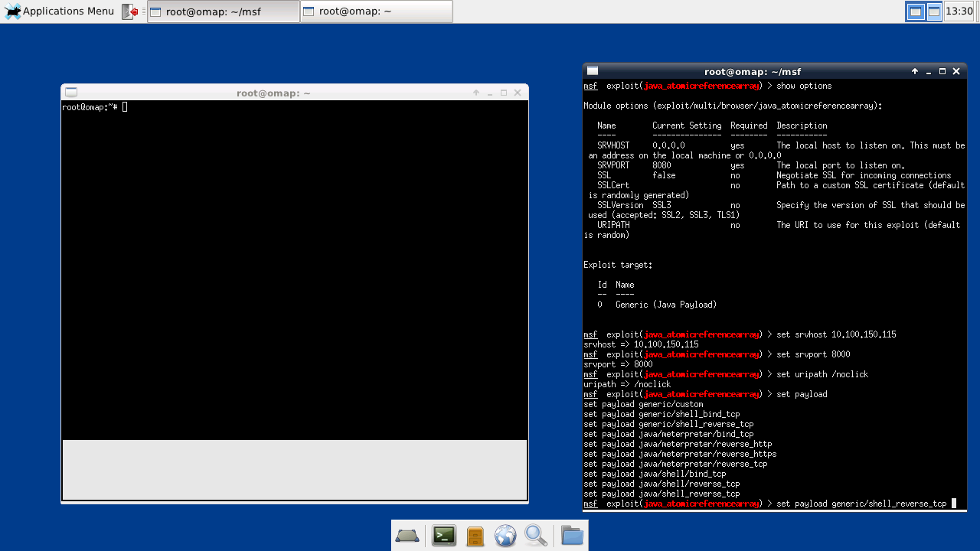
Task: Open window menu icon of root@omap: ~ window
Action: pyautogui.click(x=70, y=93)
